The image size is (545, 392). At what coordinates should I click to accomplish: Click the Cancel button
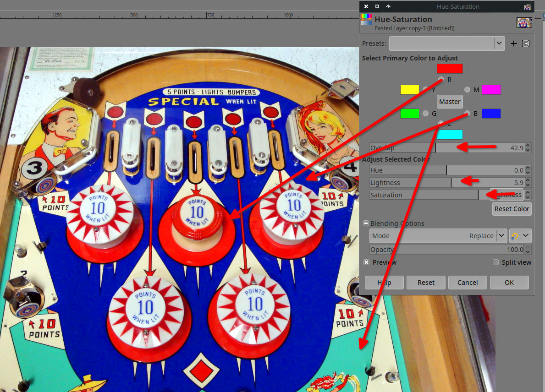pyautogui.click(x=468, y=283)
